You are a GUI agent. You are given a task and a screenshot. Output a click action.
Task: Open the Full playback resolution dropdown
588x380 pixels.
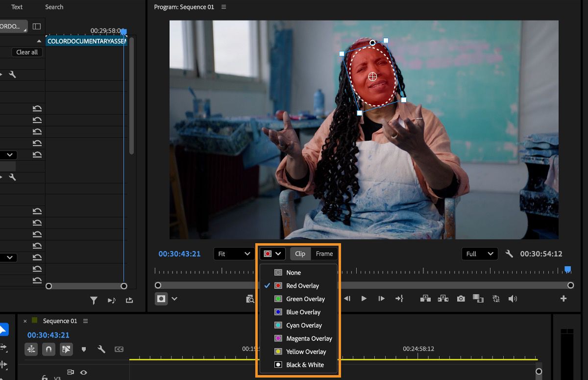[x=479, y=253]
